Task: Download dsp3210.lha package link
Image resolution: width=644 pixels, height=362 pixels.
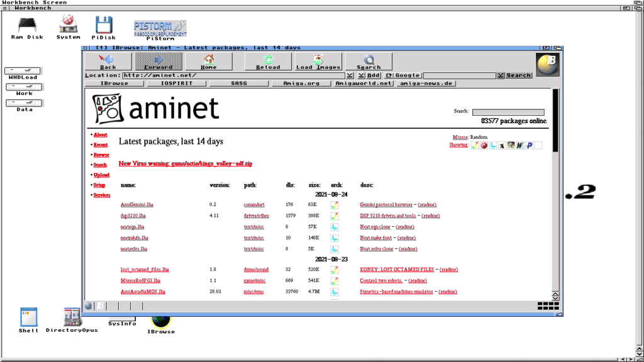Action: click(x=133, y=216)
